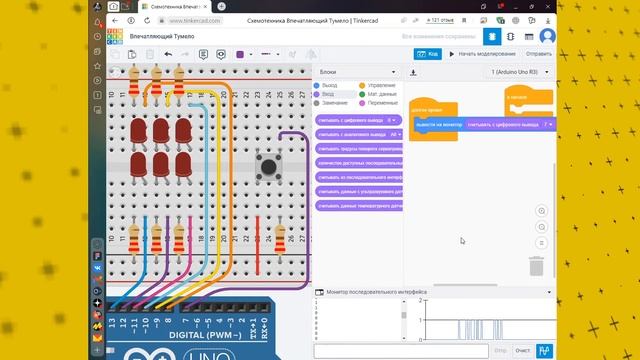Select the Input blocks category

(x=324, y=94)
